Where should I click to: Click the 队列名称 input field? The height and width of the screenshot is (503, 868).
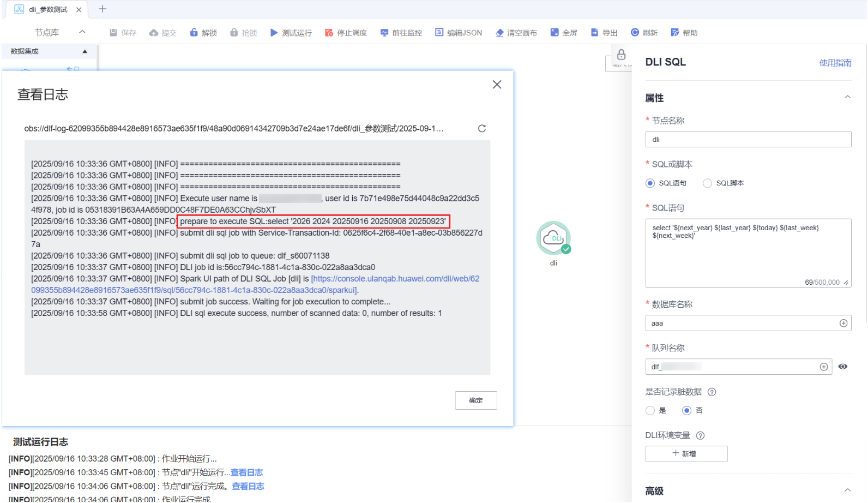738,367
